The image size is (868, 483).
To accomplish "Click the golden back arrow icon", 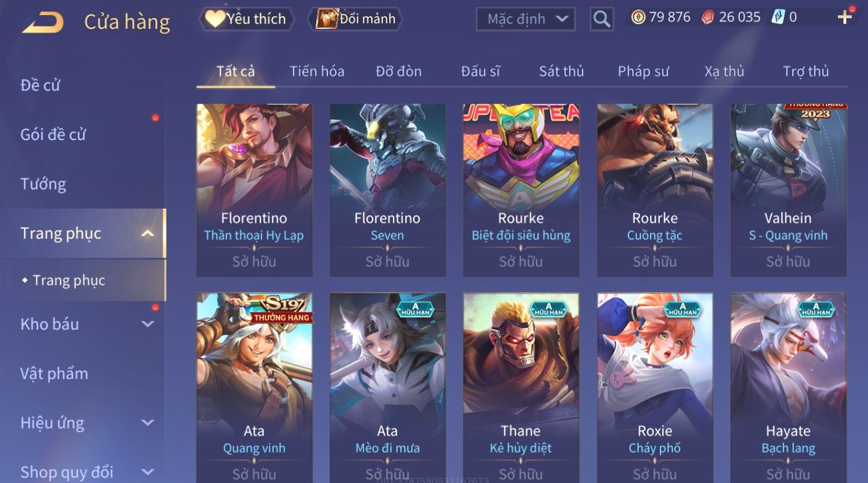I will (43, 22).
